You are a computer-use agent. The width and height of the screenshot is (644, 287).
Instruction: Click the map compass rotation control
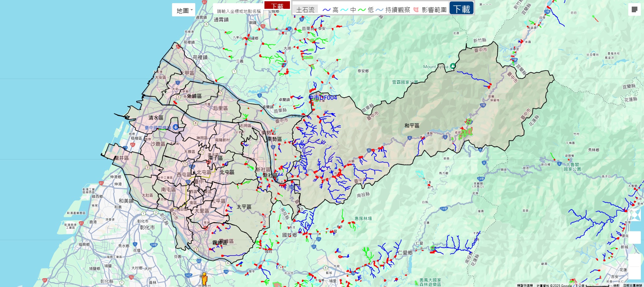(634, 215)
